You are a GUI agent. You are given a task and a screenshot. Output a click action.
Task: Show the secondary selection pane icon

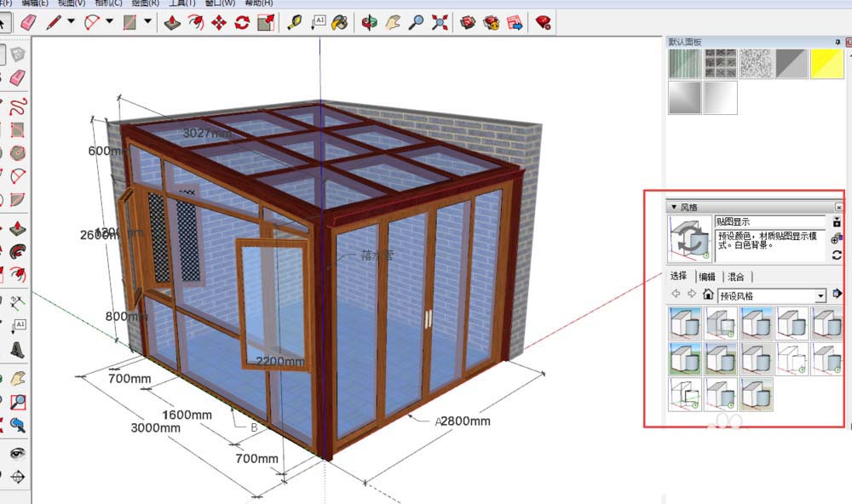pos(837,221)
